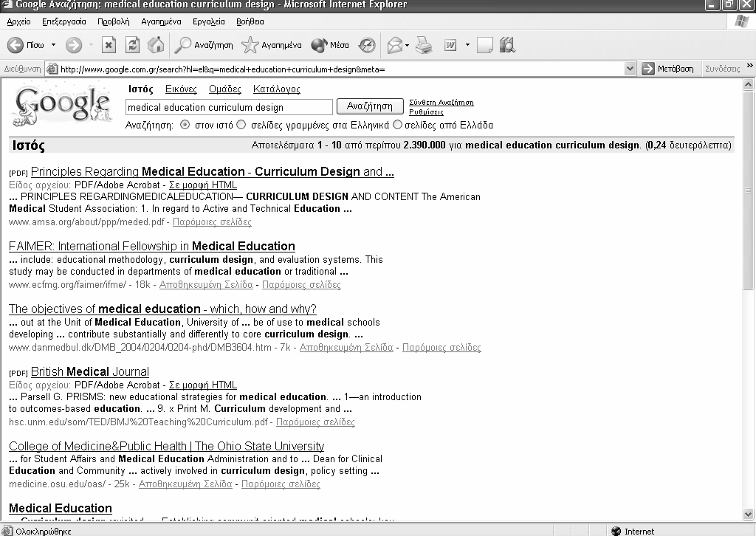Viewport: 756px width, 536px height.
Task: Open the Mail button dropdown arrow
Action: (x=408, y=45)
